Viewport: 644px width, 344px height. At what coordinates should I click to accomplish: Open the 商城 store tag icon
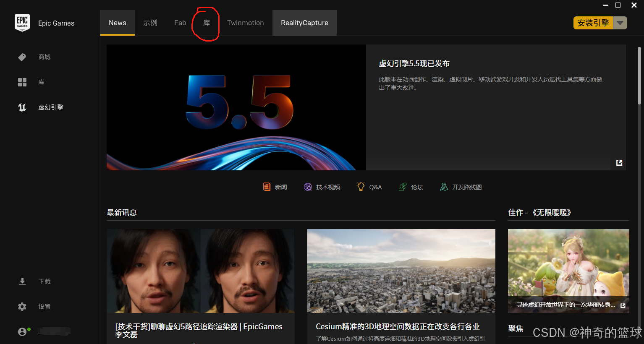point(22,57)
